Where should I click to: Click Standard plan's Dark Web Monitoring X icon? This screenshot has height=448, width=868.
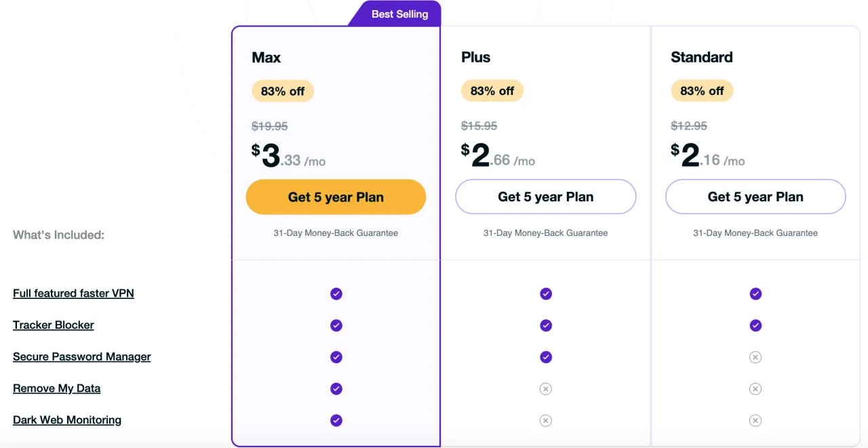(755, 420)
